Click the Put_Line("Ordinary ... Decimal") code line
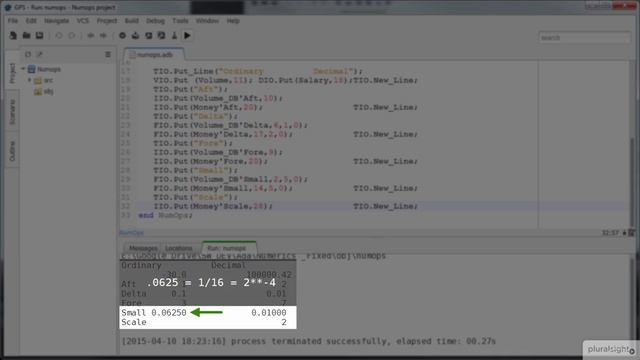Image resolution: width=640 pixels, height=360 pixels. [x=258, y=71]
